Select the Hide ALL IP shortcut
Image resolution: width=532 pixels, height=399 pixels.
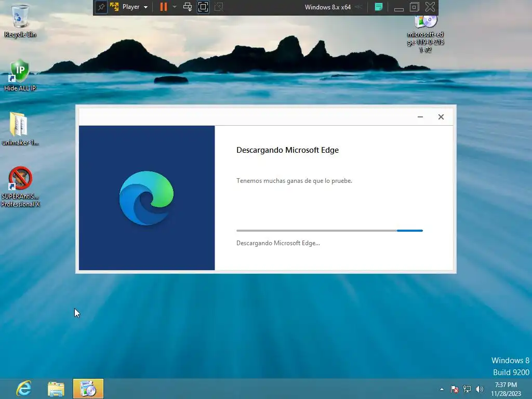[20, 75]
